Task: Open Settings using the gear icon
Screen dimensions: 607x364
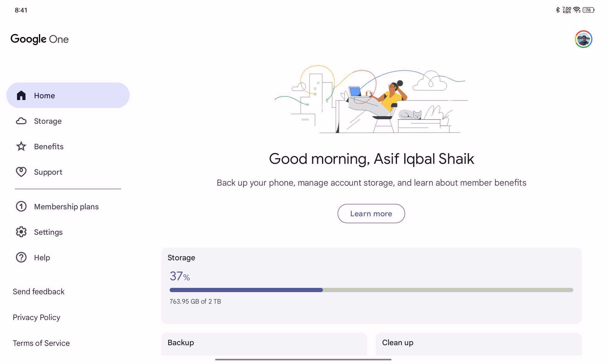Action: (x=21, y=232)
